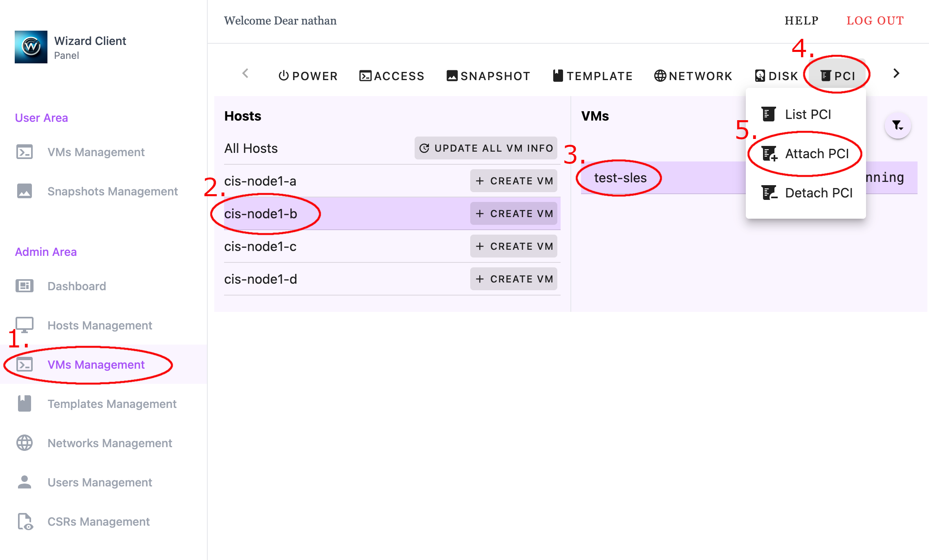Click the Hosts Management monitor icon

(25, 325)
